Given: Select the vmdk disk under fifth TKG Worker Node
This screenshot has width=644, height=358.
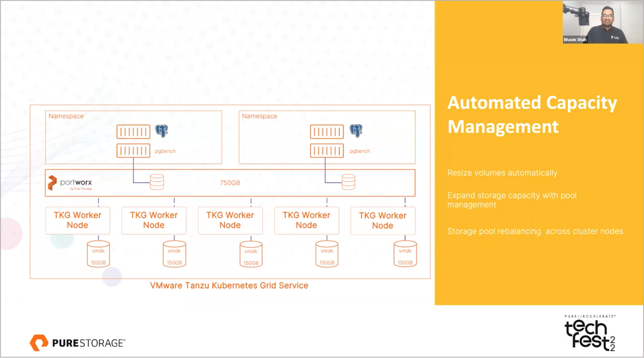Looking at the screenshot, I should (405, 254).
